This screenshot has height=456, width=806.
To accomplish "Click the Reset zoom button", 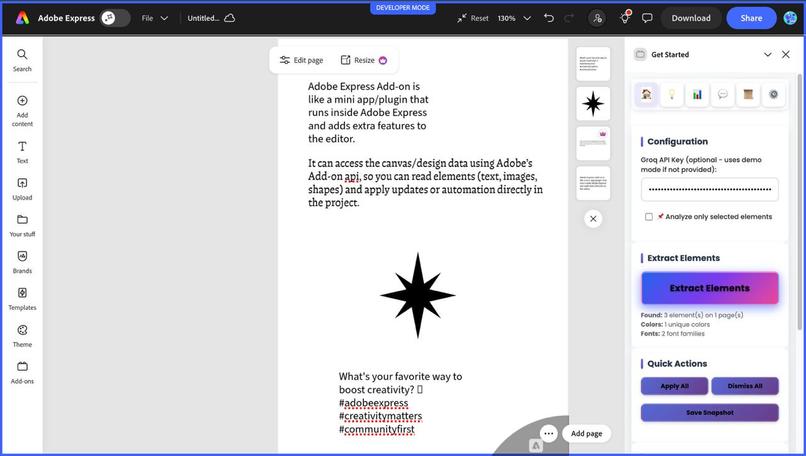I will 472,18.
